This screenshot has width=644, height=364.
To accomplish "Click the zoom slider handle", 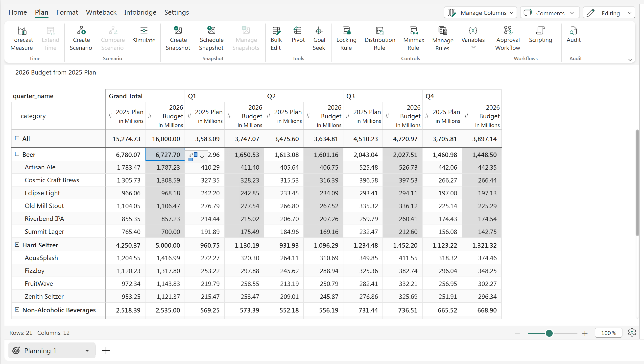I will pyautogui.click(x=549, y=333).
